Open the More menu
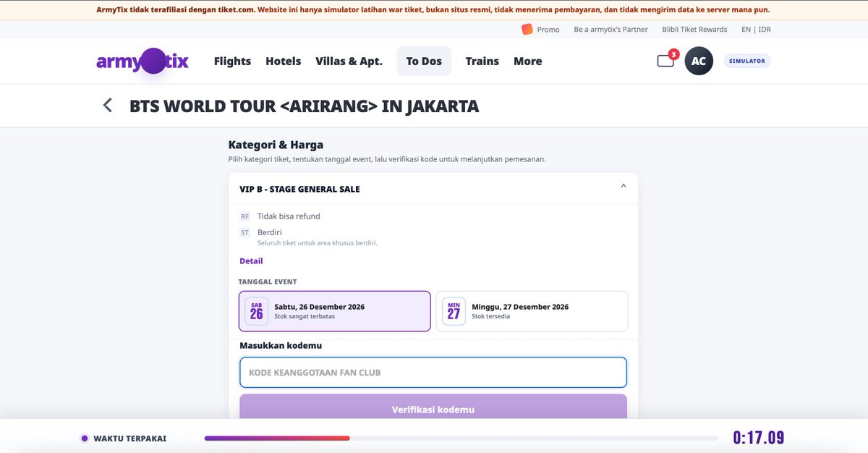This screenshot has height=453, width=868. (x=528, y=62)
